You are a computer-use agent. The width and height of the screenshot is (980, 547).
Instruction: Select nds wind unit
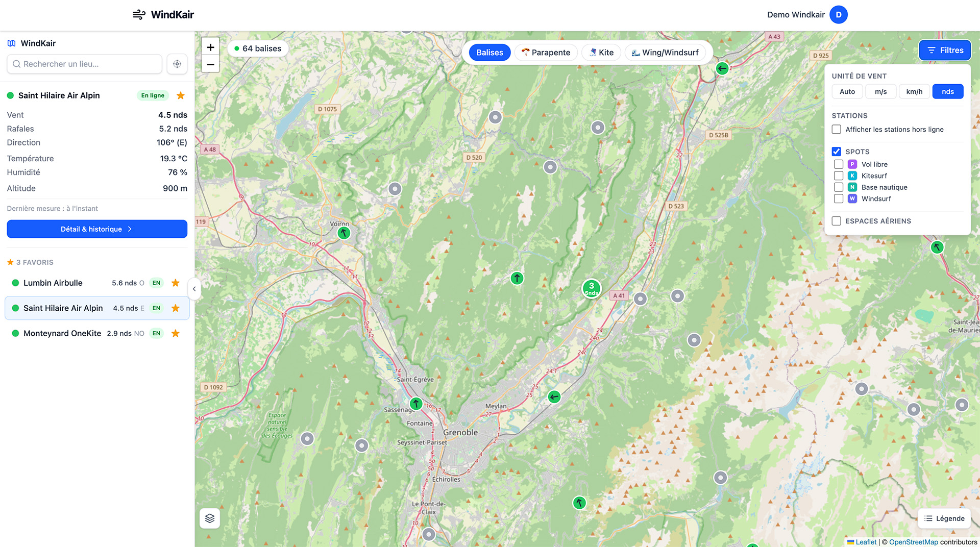(x=948, y=91)
